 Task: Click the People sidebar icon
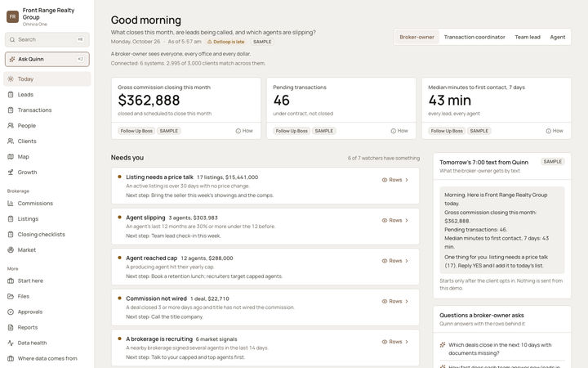[x=11, y=125]
